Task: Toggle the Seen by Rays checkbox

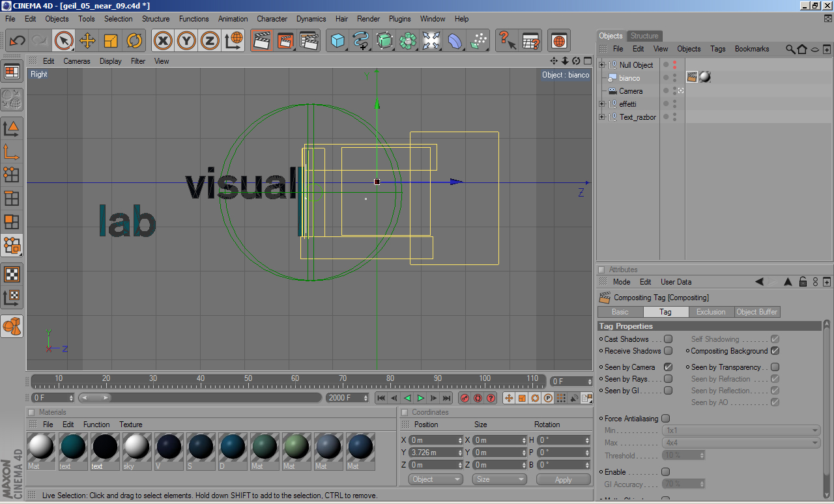Action: coord(668,379)
